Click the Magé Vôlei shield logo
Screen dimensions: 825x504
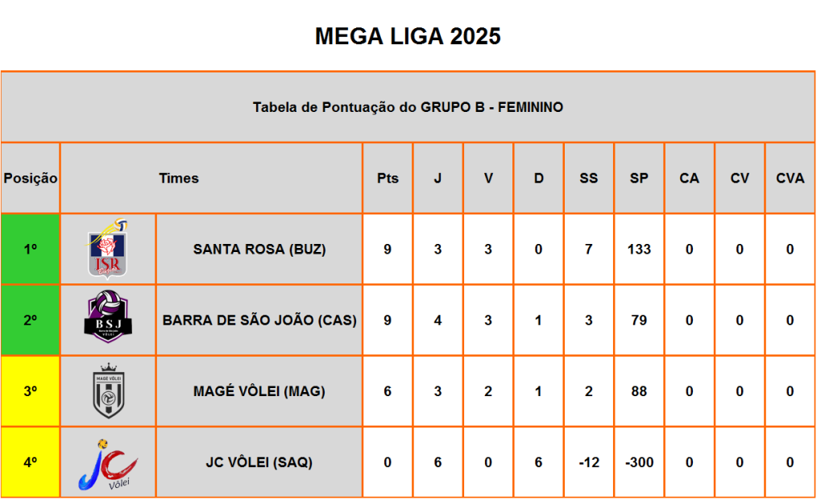click(x=109, y=390)
